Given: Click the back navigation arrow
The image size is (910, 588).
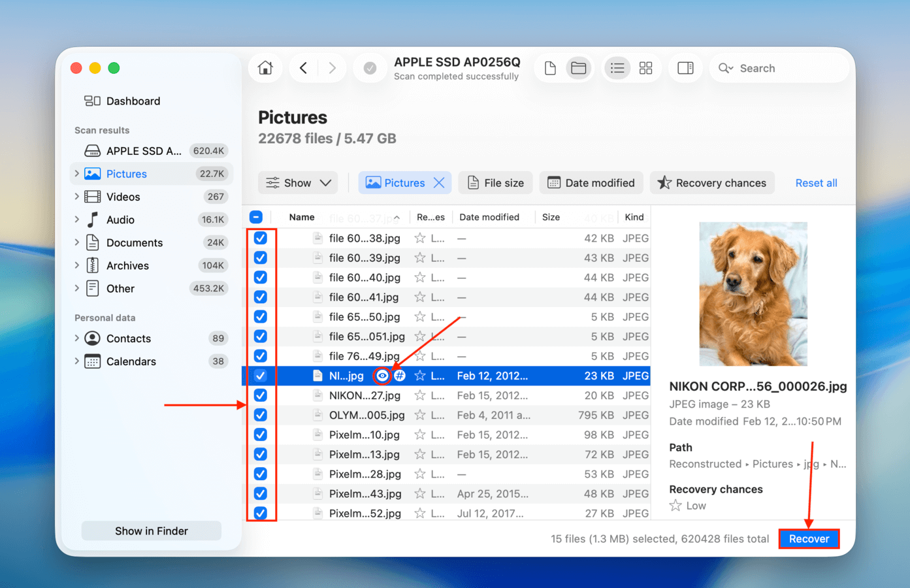Looking at the screenshot, I should (x=302, y=67).
